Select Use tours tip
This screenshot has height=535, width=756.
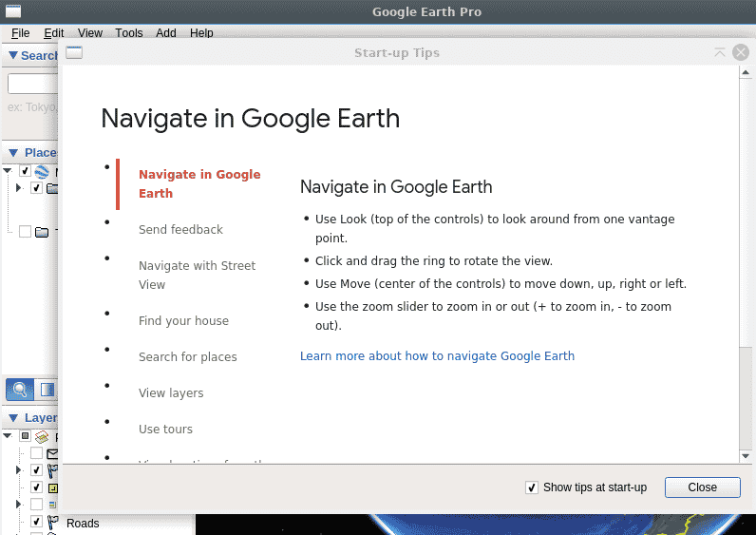165,430
